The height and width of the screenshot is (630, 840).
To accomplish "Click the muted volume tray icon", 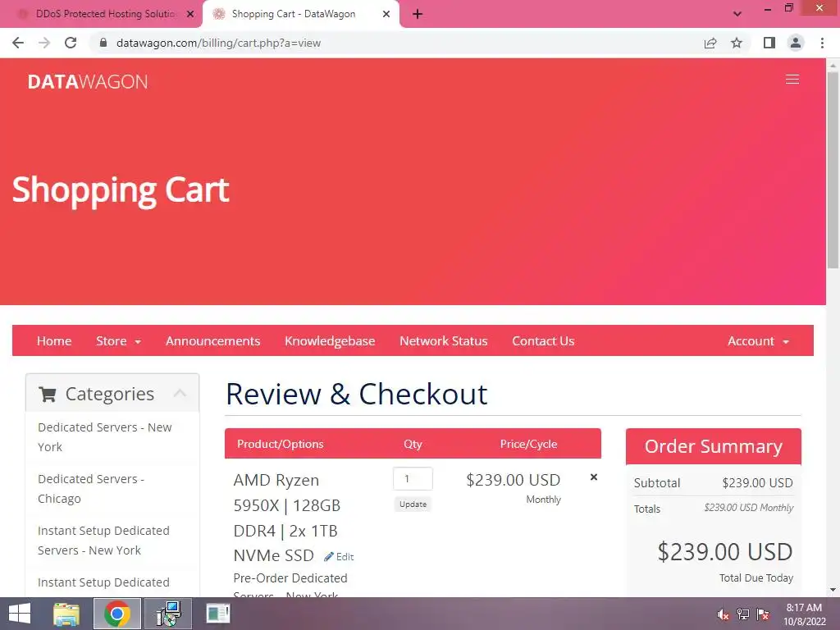I will click(x=724, y=614).
